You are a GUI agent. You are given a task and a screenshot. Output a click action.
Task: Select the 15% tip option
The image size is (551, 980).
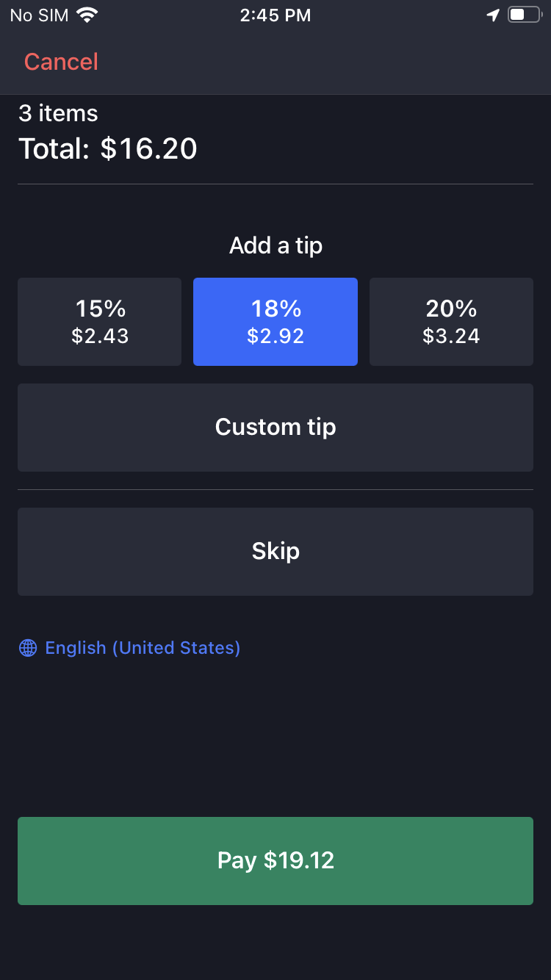(99, 322)
